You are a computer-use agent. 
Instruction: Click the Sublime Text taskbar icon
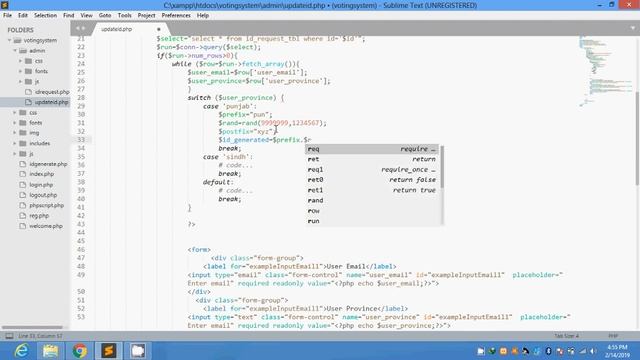pyautogui.click(x=109, y=351)
